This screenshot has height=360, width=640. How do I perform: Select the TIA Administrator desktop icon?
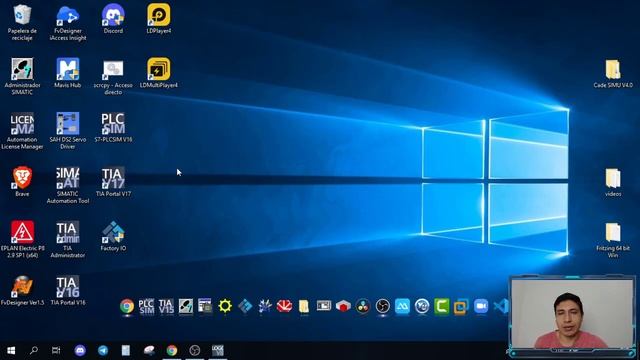tap(68, 240)
